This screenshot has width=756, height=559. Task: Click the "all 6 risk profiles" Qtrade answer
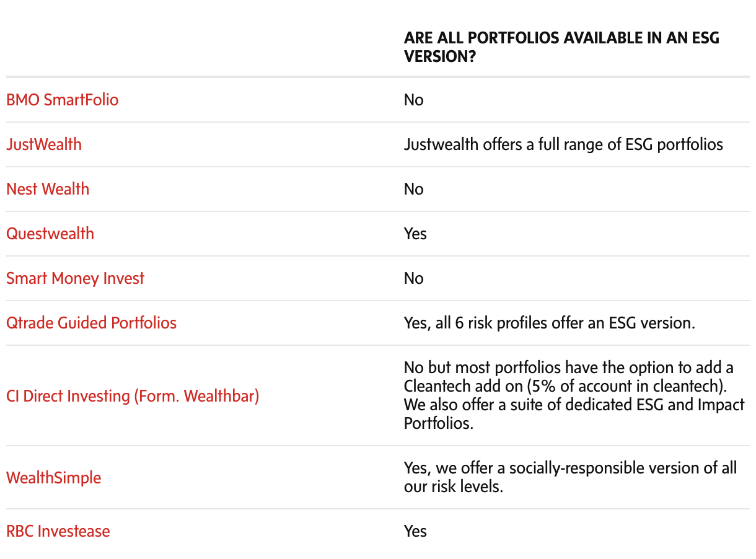pos(549,323)
